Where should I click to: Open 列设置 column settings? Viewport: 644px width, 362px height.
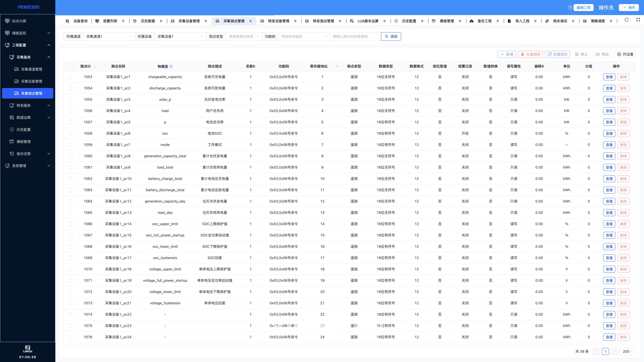625,54
